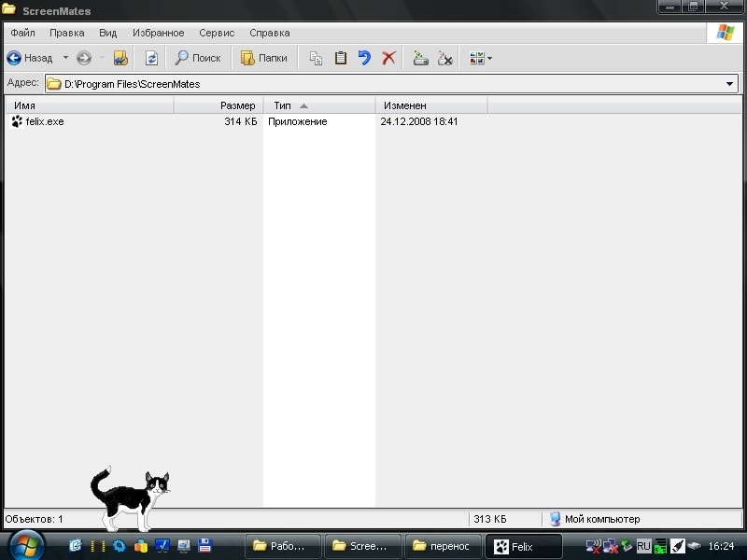Expand the address bar dropdown
This screenshot has height=560, width=747.
(x=730, y=84)
